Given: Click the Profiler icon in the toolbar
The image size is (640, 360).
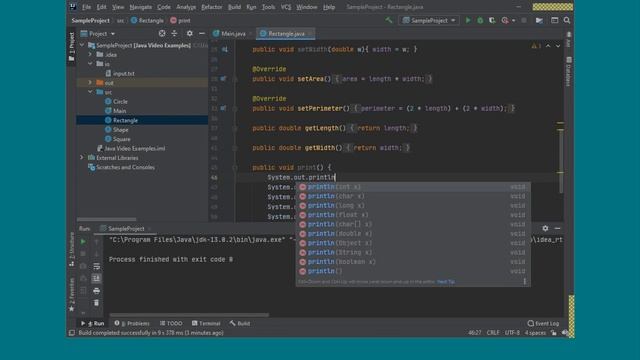Looking at the screenshot, I should [505, 20].
